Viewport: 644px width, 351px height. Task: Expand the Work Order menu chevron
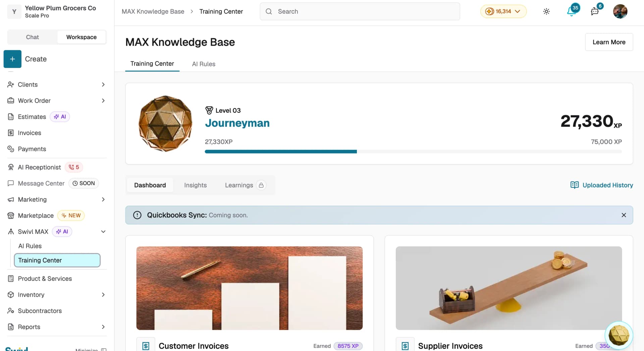[103, 101]
